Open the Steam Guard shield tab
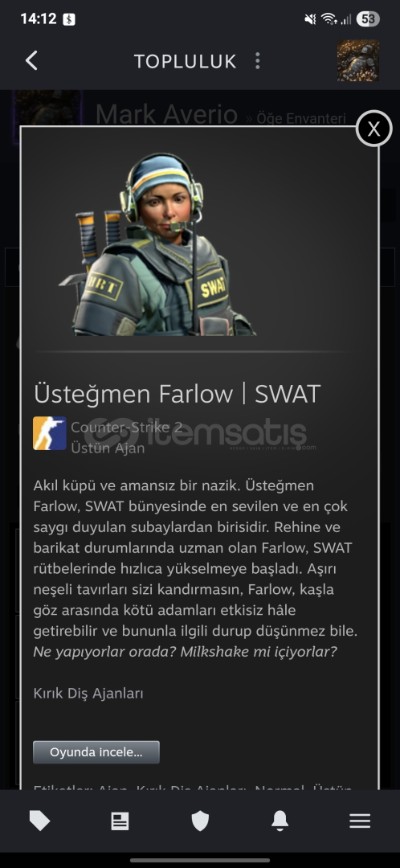400x868 pixels. tap(200, 821)
